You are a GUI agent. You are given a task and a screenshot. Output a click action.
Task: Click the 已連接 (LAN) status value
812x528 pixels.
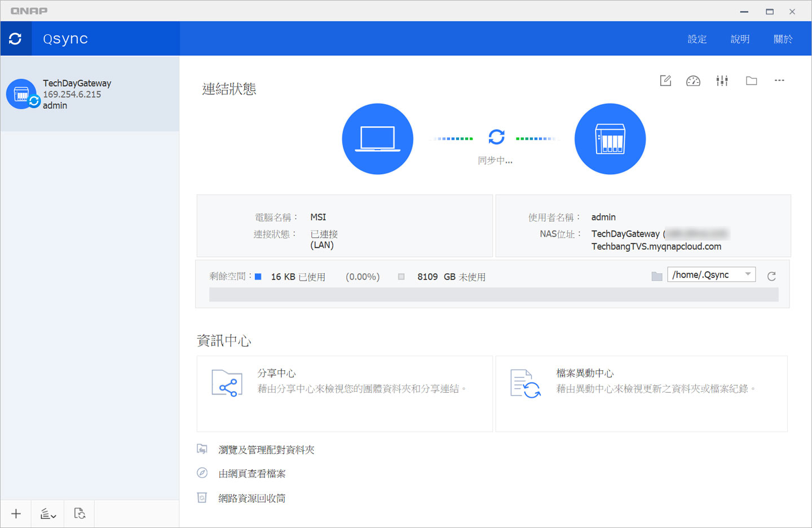coord(324,239)
